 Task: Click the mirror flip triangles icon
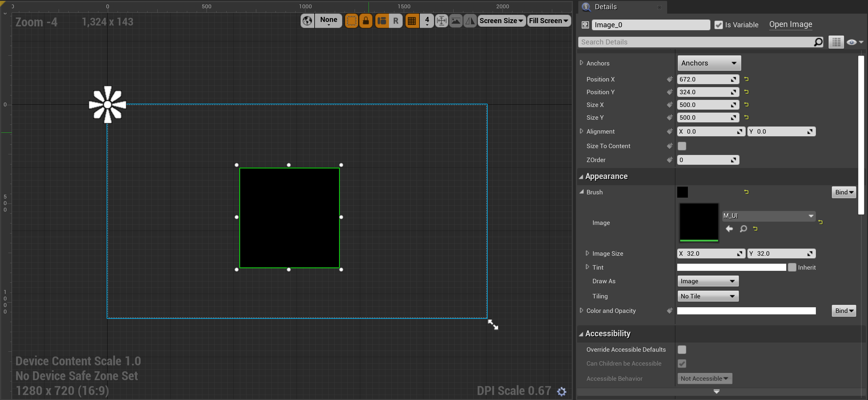[x=470, y=21]
